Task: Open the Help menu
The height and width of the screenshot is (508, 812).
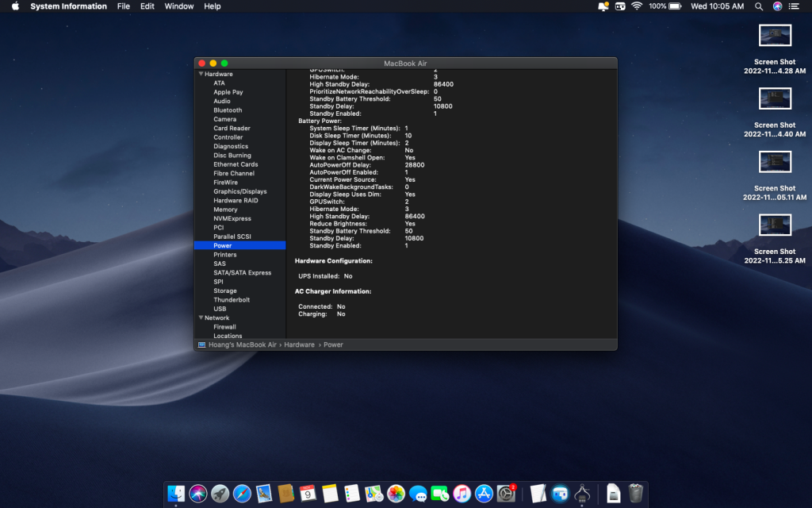Action: pos(212,6)
